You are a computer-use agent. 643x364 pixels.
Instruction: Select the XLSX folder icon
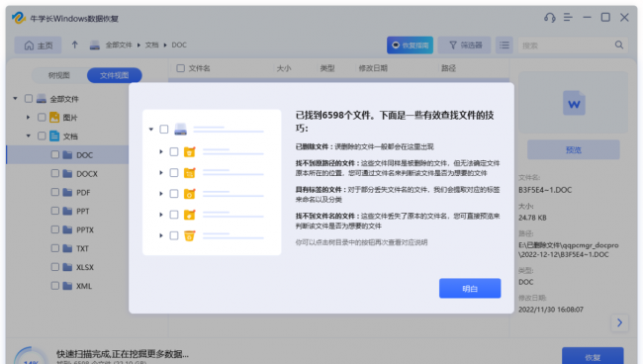pyautogui.click(x=67, y=267)
